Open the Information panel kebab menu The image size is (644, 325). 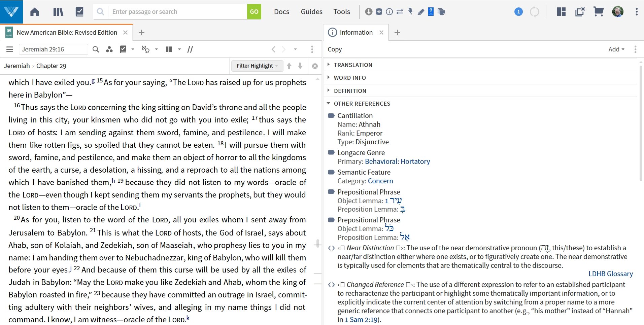(x=635, y=49)
